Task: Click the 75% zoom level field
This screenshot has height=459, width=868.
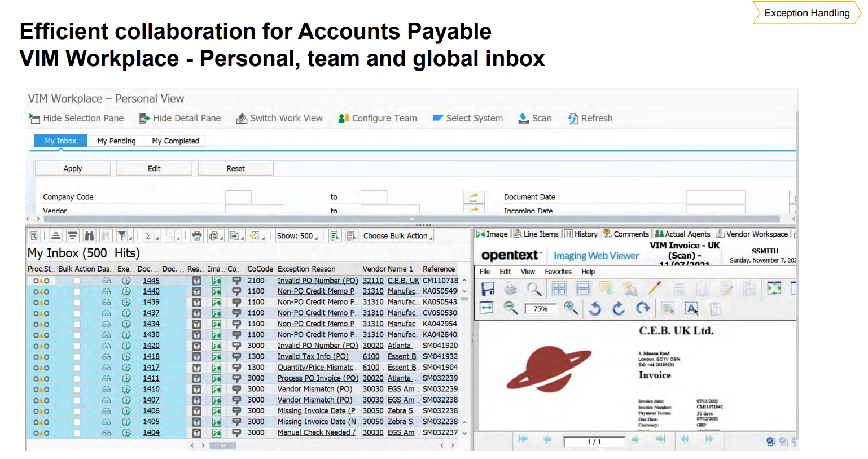Action: pos(540,309)
